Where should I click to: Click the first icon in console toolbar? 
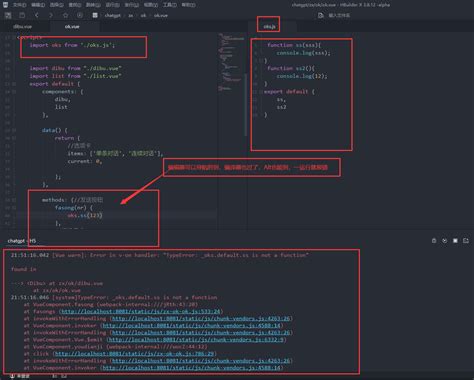click(434, 241)
